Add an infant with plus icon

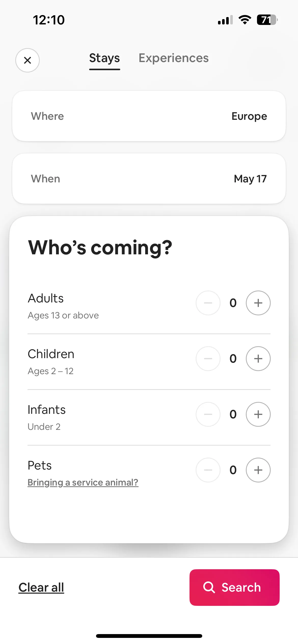258,414
